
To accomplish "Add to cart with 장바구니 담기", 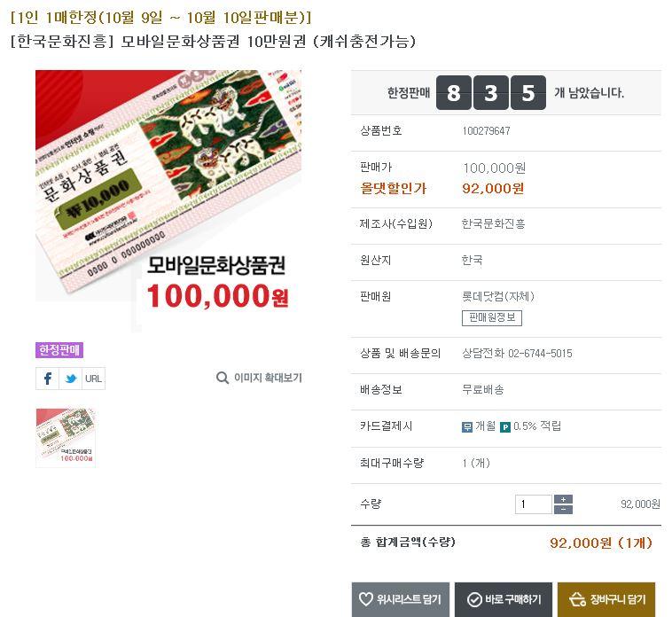I will coord(606,599).
